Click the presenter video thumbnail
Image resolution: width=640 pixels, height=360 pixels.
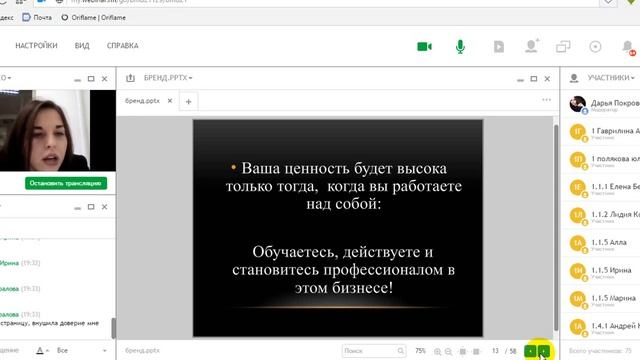[x=58, y=130]
